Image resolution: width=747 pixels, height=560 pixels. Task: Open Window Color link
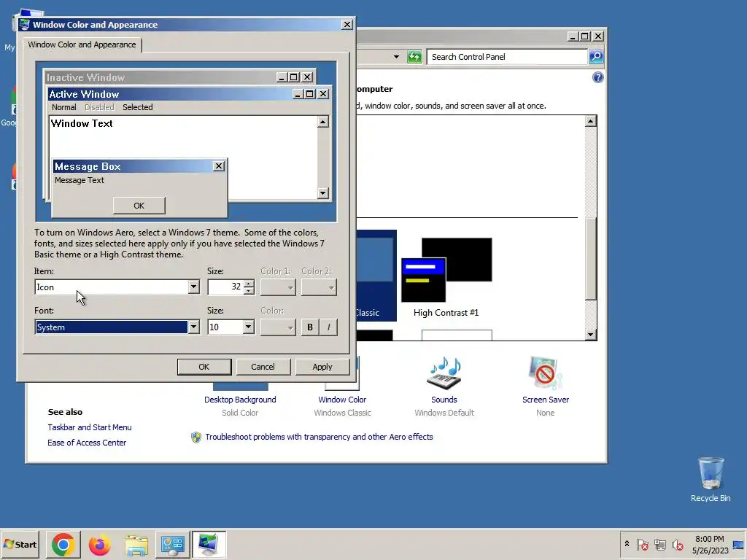[342, 400]
